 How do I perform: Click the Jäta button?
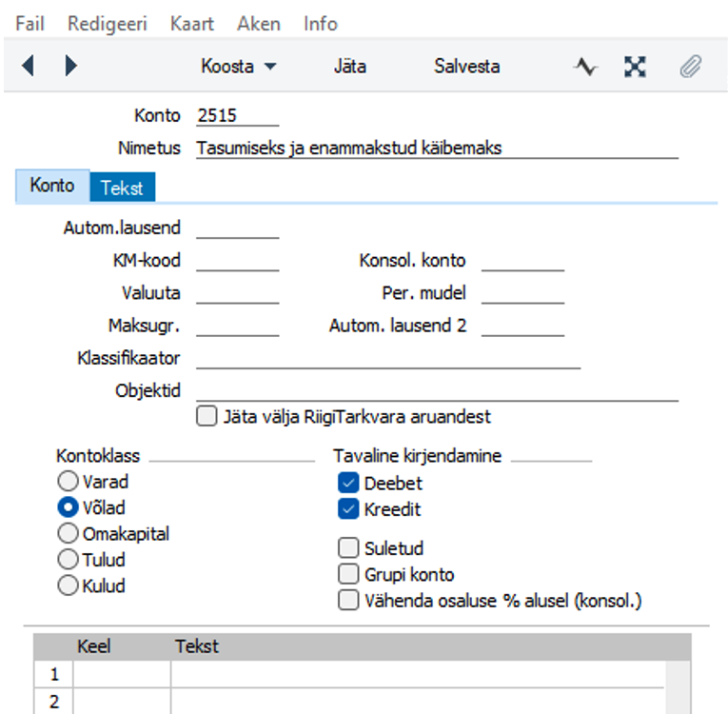click(350, 67)
